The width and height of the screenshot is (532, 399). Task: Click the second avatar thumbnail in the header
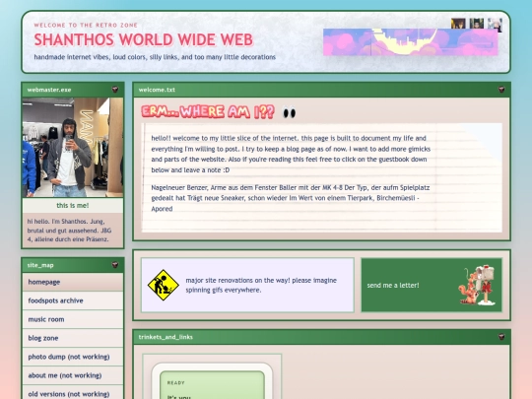pyautogui.click(x=477, y=24)
